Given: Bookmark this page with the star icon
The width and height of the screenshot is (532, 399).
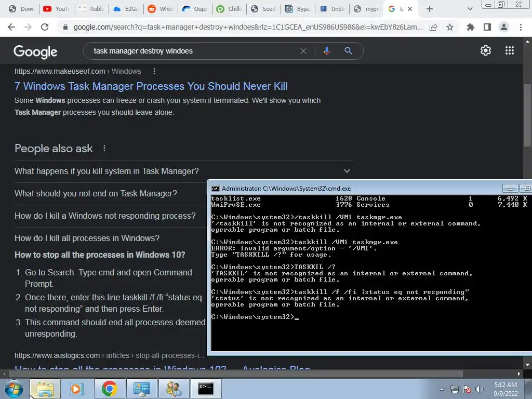Looking at the screenshot, I should (450, 27).
